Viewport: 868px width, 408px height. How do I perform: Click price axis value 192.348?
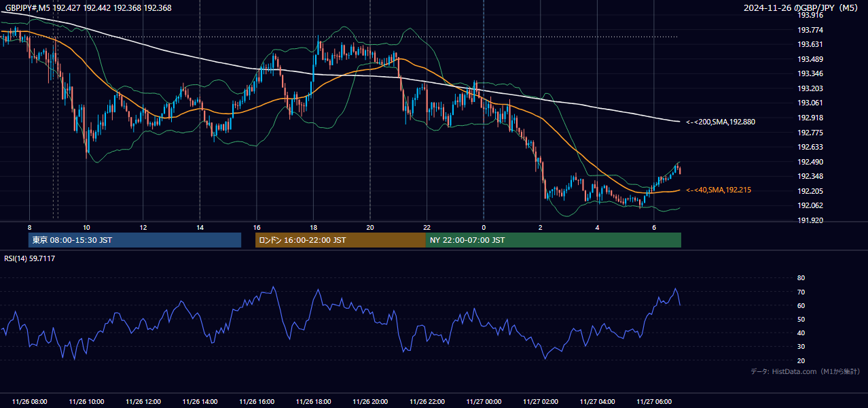point(810,176)
